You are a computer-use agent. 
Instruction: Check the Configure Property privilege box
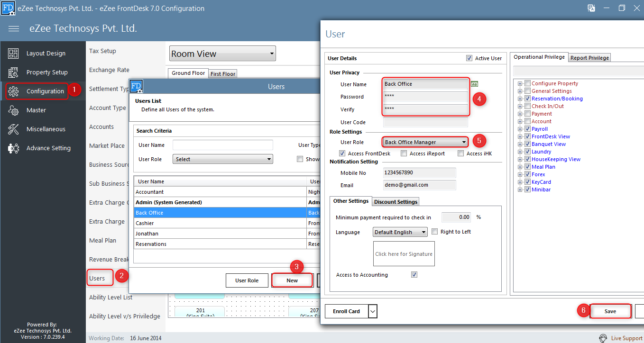(x=527, y=83)
